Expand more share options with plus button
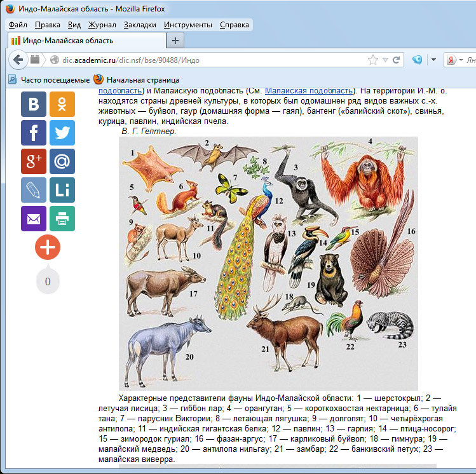 point(48,248)
